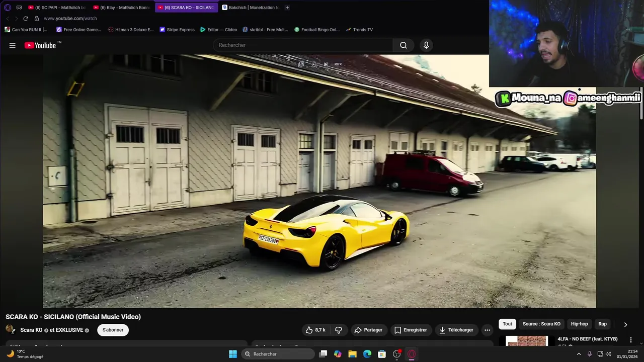
Task: Open the Football Bingo Onl bookmark
Action: pos(317,30)
